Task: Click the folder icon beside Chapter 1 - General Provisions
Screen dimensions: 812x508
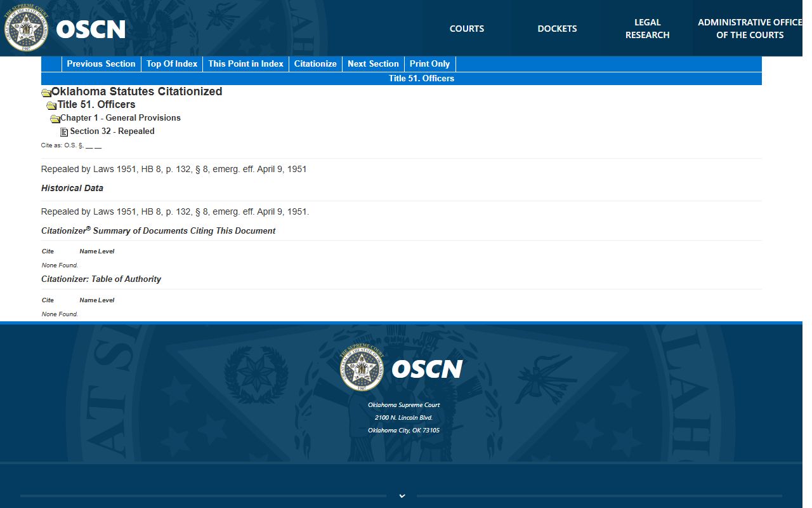Action: click(x=55, y=119)
